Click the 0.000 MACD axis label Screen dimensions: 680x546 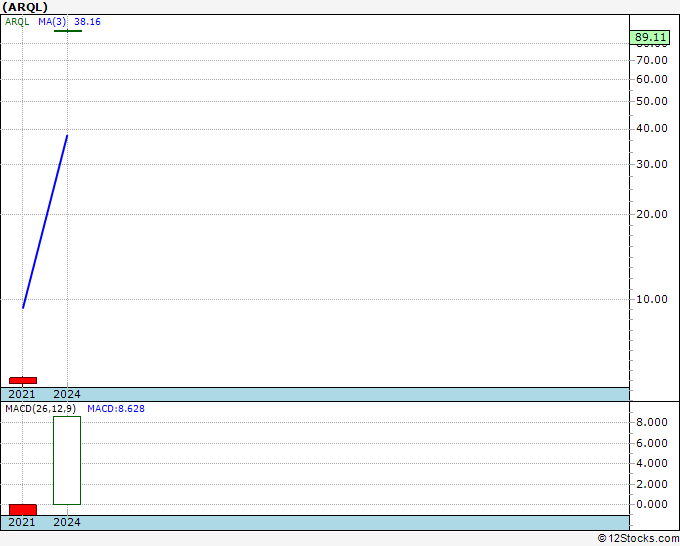(651, 504)
